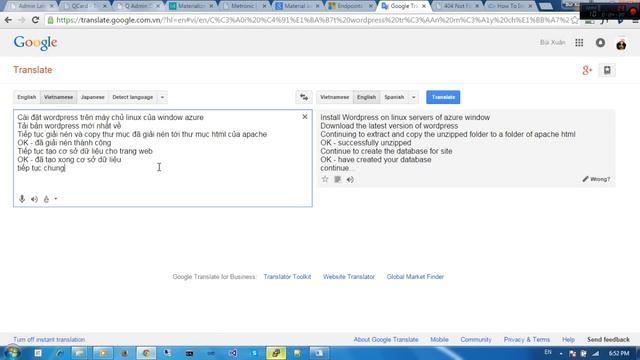
Task: Listen to the Vietnamese source text
Action: click(34, 199)
